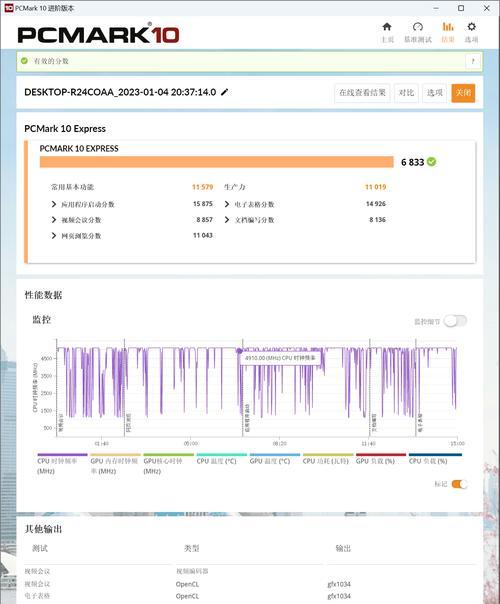The width and height of the screenshot is (500, 604).
Task: Select the Results bar-chart icon
Action: pyautogui.click(x=448, y=27)
